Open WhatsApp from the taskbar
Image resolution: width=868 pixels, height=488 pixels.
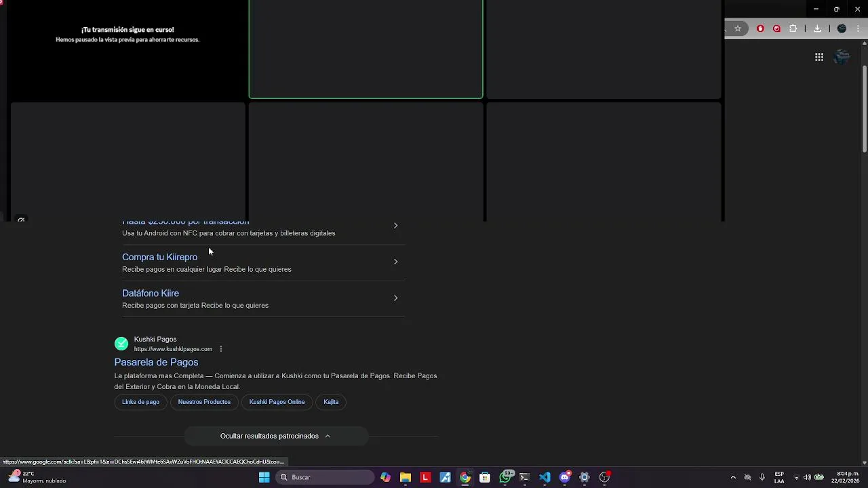point(505,477)
